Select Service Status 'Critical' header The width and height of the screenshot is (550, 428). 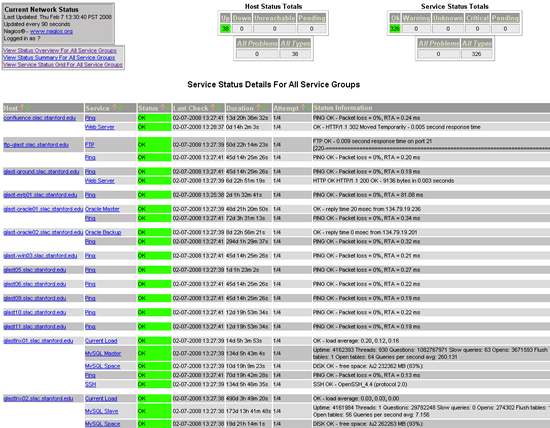click(x=477, y=18)
